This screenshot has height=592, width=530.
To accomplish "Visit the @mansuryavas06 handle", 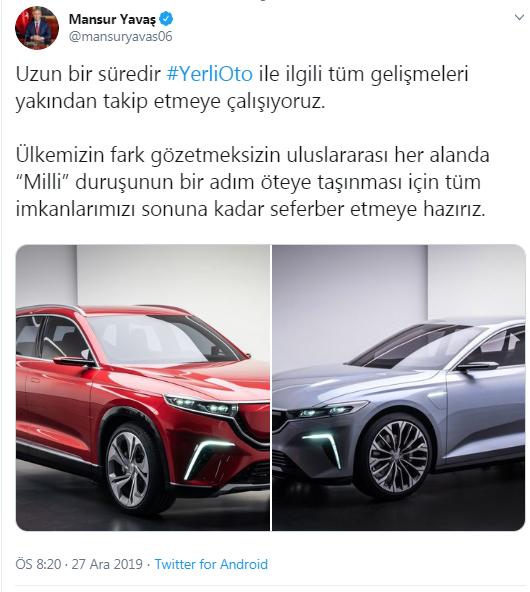I will [x=120, y=37].
